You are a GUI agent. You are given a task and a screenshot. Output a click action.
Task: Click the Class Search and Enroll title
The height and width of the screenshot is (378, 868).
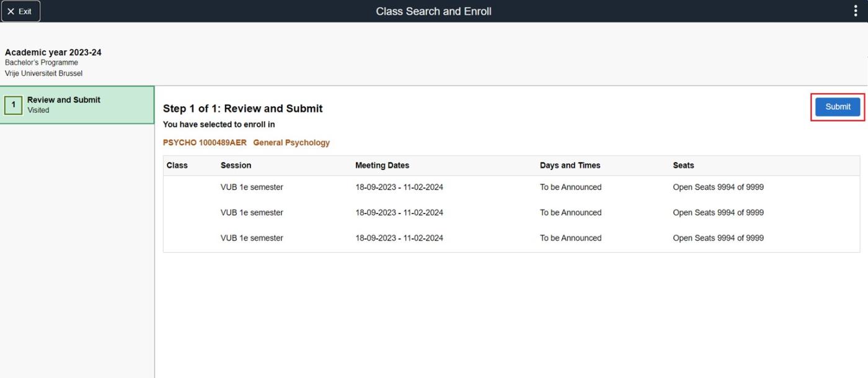(433, 11)
